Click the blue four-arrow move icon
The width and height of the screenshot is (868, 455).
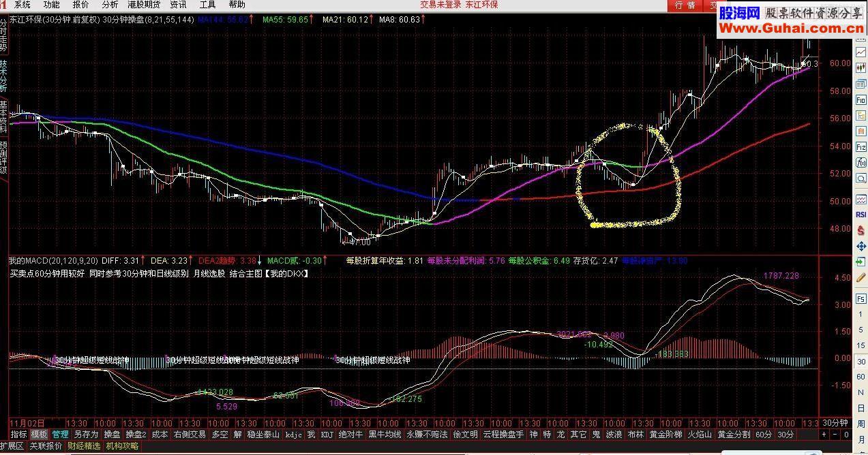860,245
